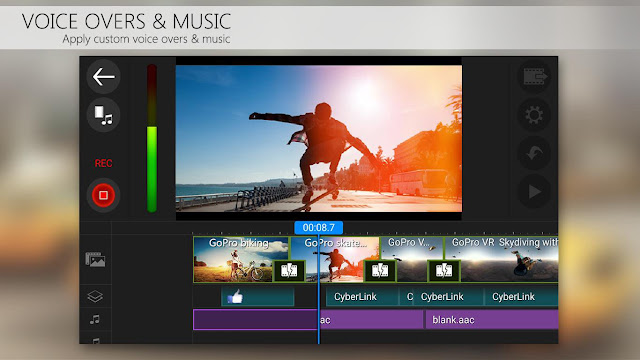Click transition icon after GoPro skate clip
This screenshot has height=360, width=640.
[x=380, y=271]
